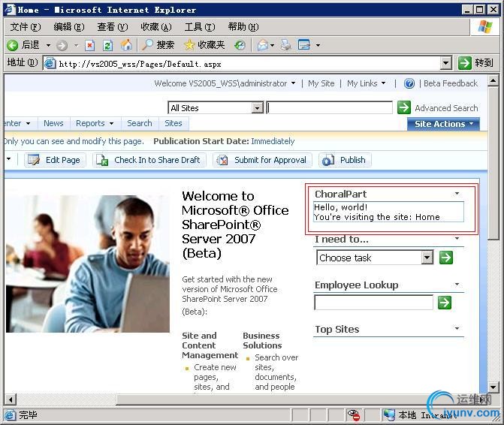
Task: Open the Beta Feedback link
Action: (451, 83)
